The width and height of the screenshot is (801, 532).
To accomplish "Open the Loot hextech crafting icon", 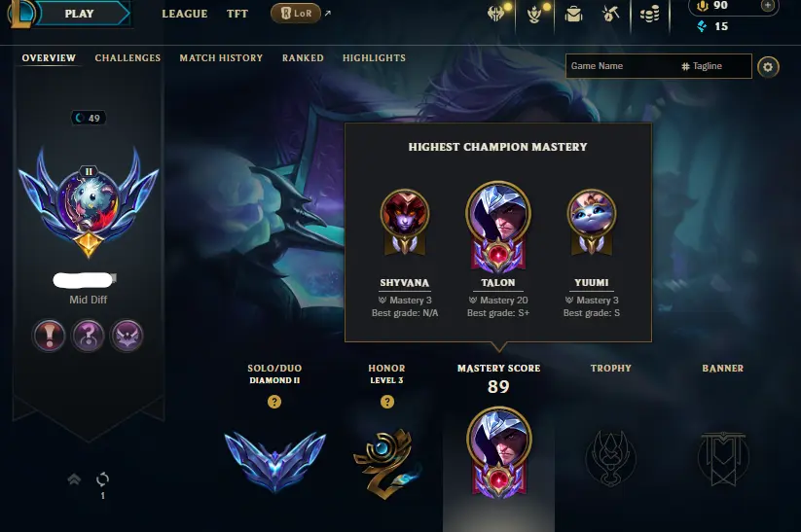I will point(610,14).
